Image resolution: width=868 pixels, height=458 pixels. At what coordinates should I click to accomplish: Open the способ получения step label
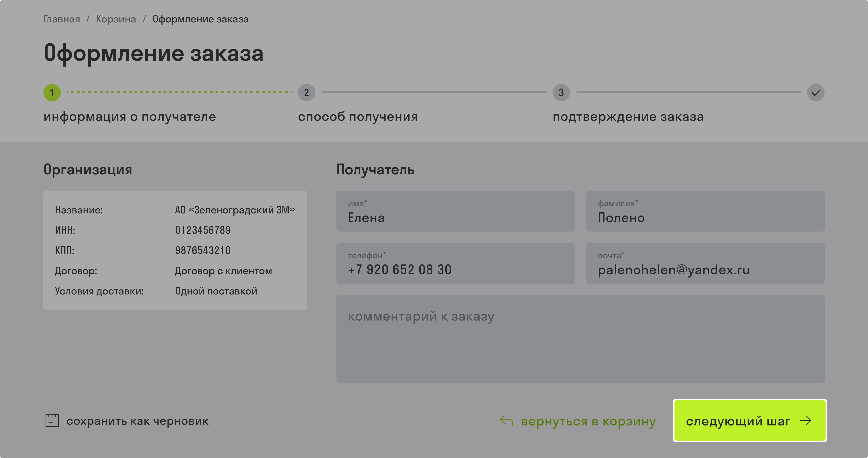pos(358,117)
